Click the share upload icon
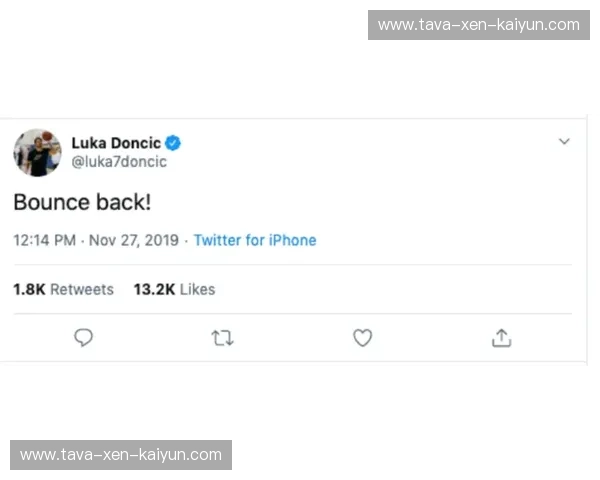Image resolution: width=600 pixels, height=480 pixels. [x=501, y=338]
